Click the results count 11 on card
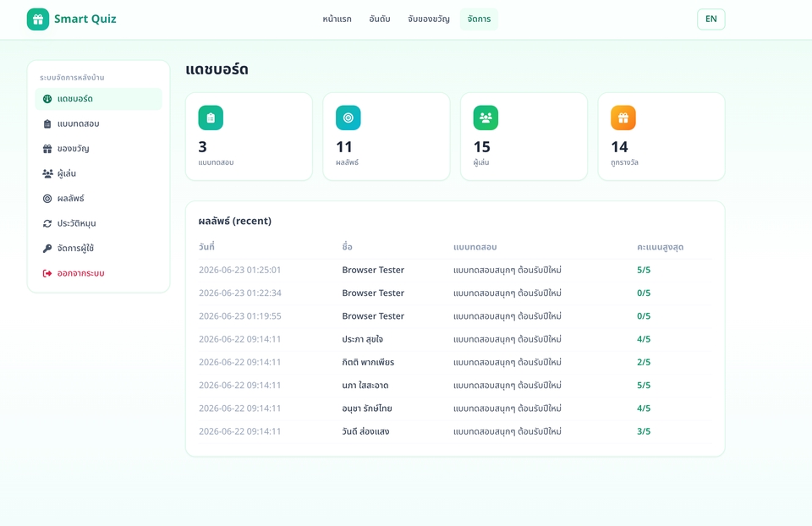The image size is (812, 526). [344, 147]
